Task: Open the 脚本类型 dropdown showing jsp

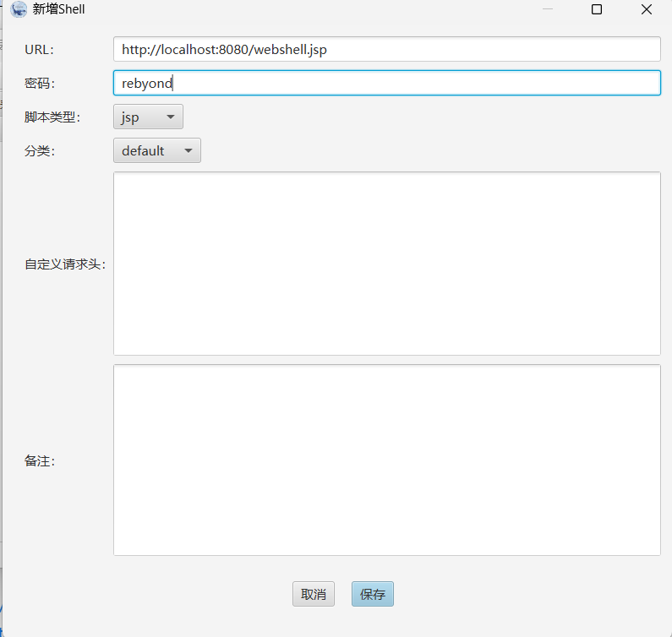Action: point(148,117)
